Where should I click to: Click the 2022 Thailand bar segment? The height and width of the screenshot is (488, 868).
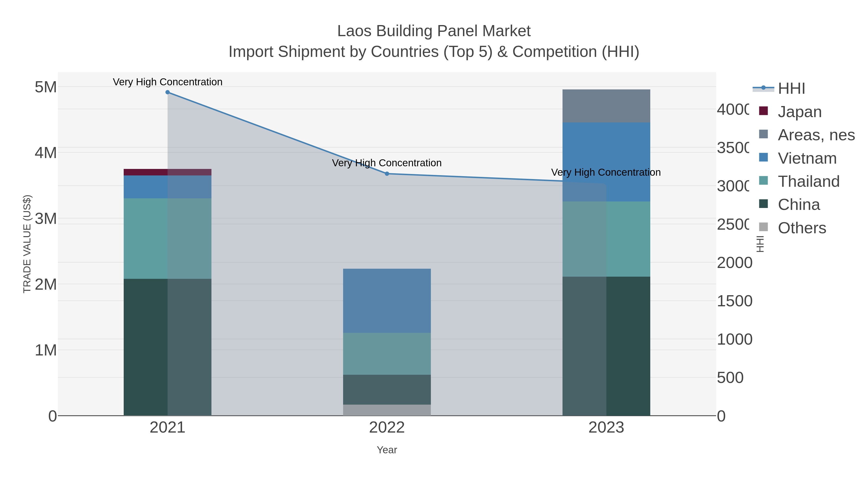tap(387, 354)
